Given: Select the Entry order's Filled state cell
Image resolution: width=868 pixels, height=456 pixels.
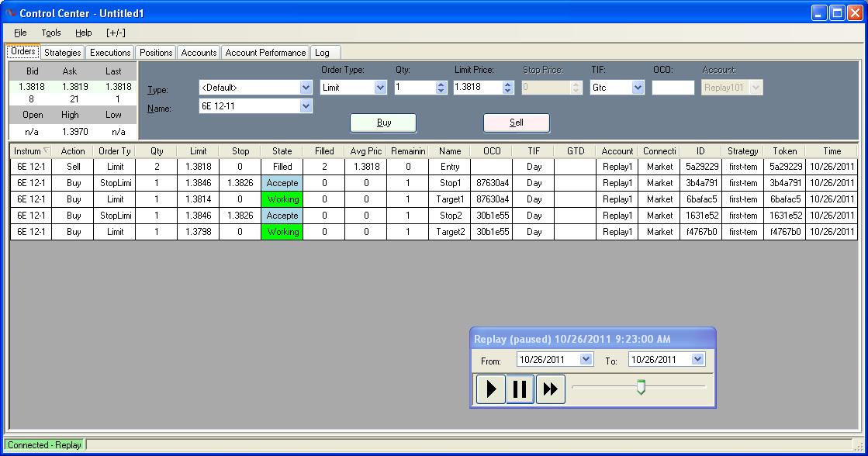Looking at the screenshot, I should click(x=282, y=167).
